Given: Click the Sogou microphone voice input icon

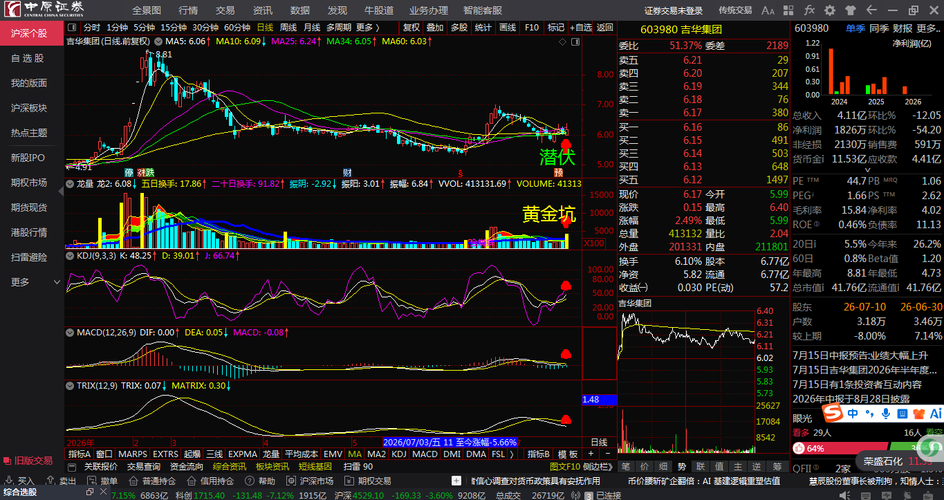Looking at the screenshot, I should 885,413.
